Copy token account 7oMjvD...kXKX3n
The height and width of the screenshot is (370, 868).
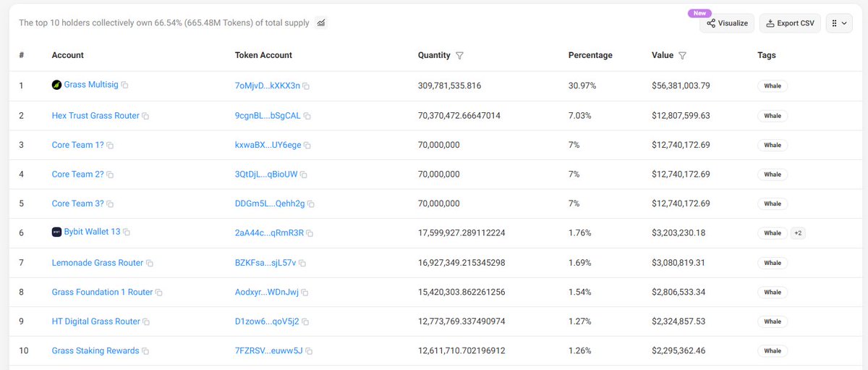306,86
